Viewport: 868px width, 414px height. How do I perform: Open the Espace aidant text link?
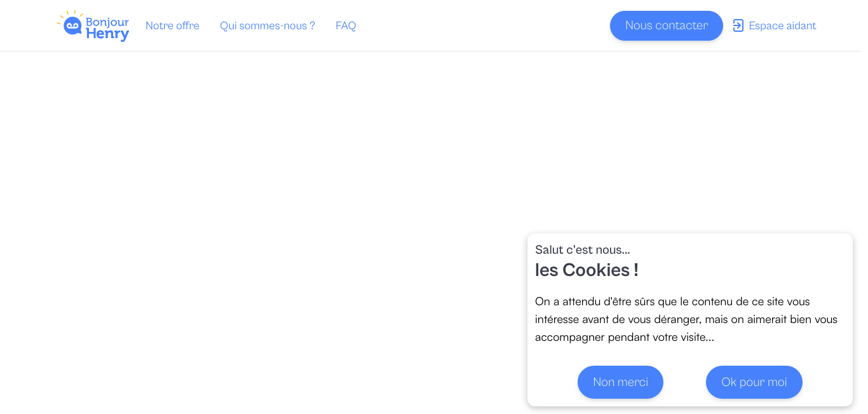782,25
